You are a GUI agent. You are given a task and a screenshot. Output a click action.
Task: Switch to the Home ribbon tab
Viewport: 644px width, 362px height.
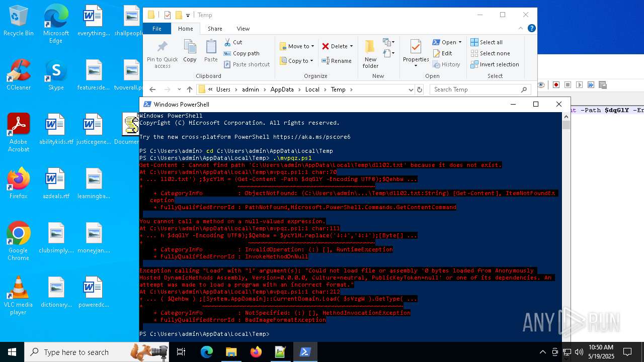[186, 29]
